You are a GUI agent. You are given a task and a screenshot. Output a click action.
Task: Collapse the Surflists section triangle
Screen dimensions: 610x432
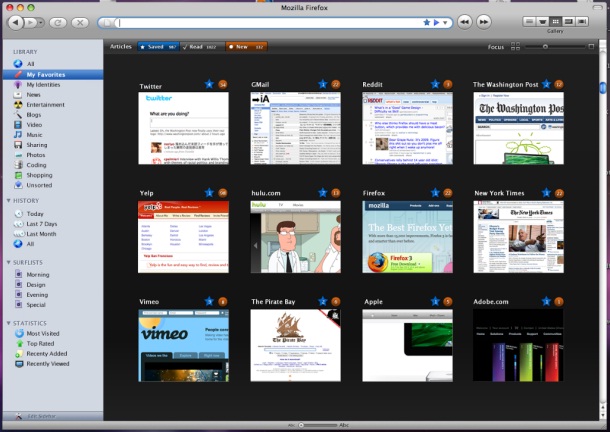[x=8, y=262]
